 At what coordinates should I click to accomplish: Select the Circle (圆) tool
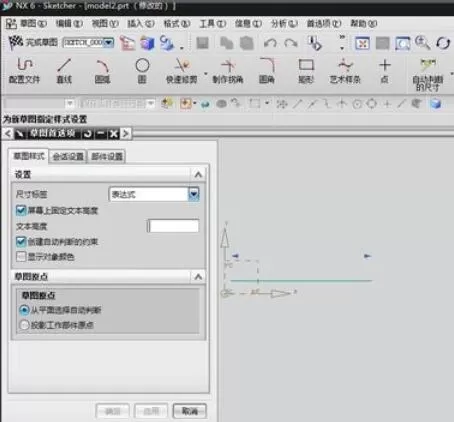pyautogui.click(x=142, y=71)
